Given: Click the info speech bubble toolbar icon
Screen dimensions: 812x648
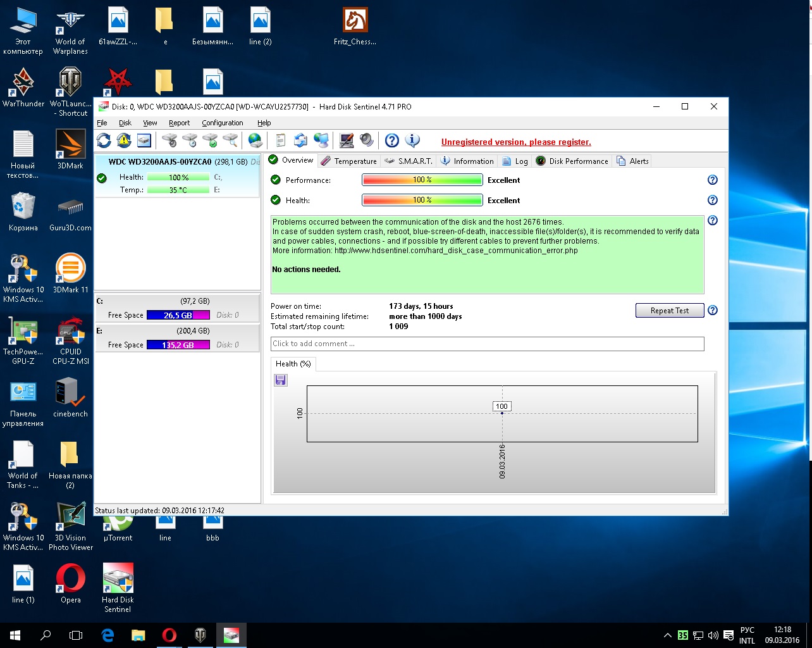Looking at the screenshot, I should coord(412,140).
